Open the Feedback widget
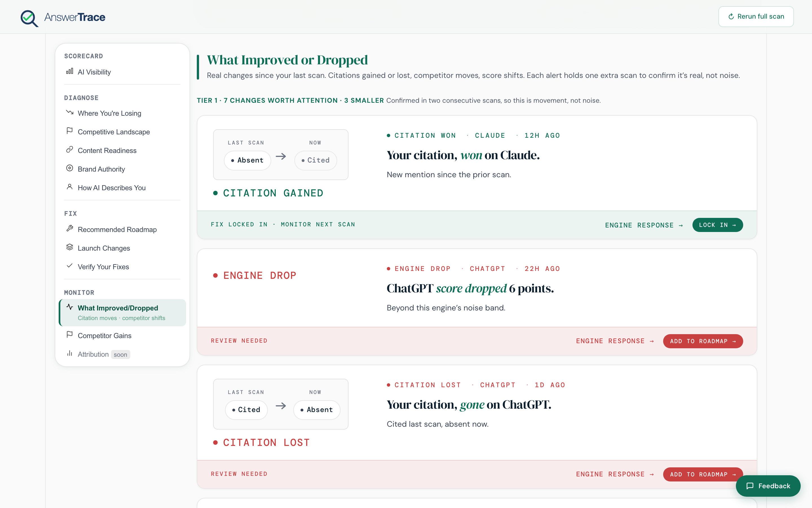This screenshot has height=508, width=812. [x=768, y=486]
